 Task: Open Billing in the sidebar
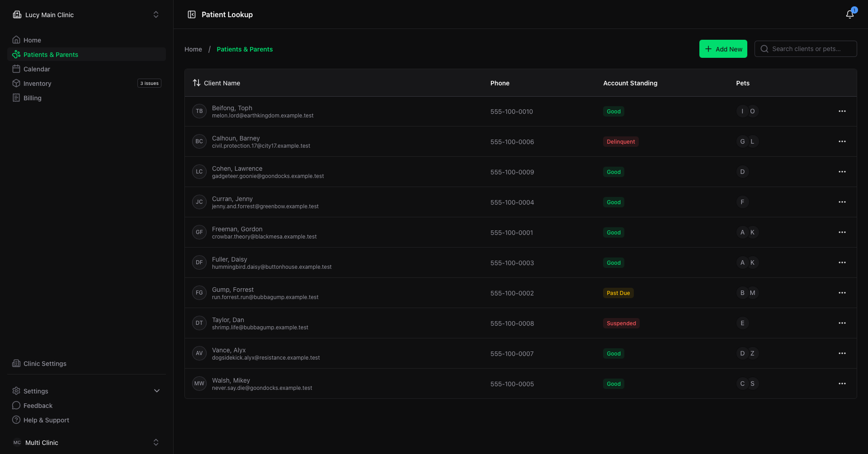point(86,98)
